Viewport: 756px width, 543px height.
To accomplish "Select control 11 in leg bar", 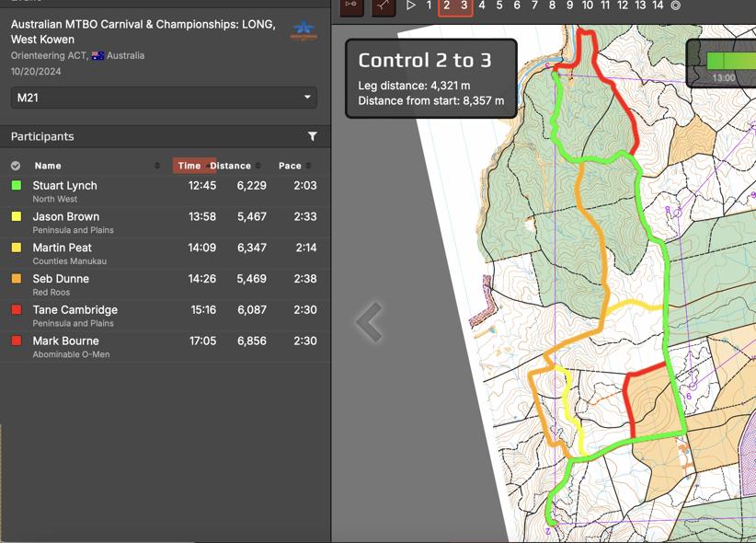I will 605,6.
